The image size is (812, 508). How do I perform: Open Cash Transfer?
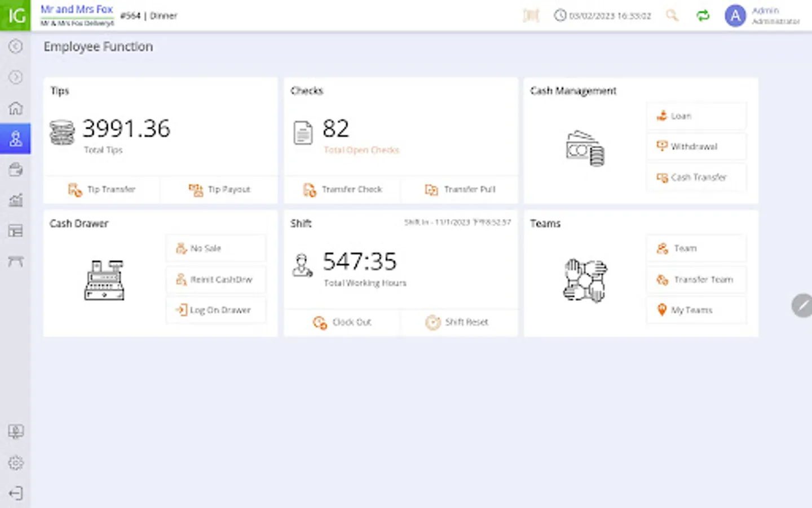pyautogui.click(x=696, y=177)
